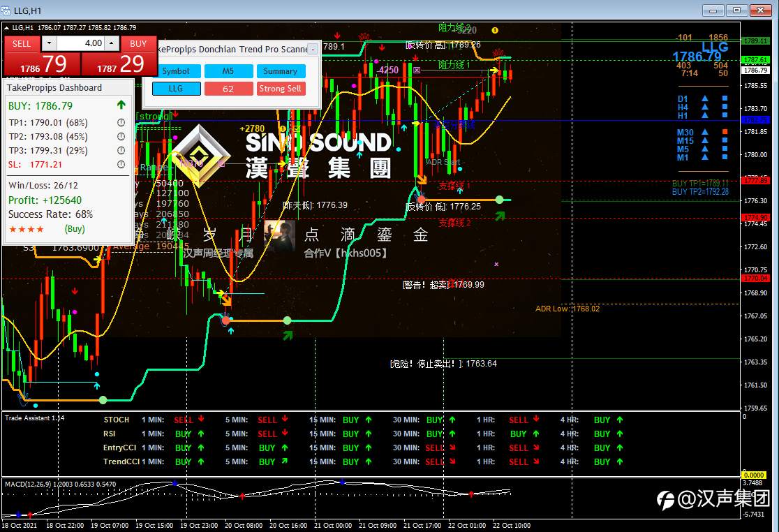
Task: Click the BUY 1787.29 button
Action: pyautogui.click(x=120, y=56)
